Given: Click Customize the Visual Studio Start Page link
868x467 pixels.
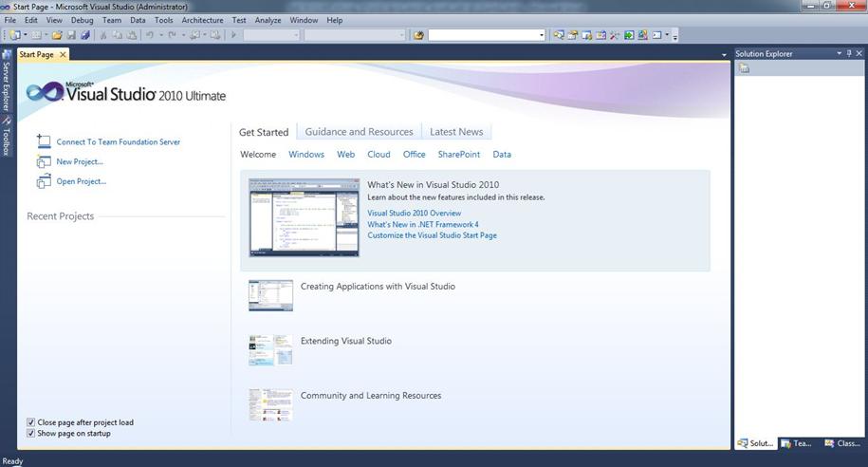Looking at the screenshot, I should pyautogui.click(x=432, y=235).
